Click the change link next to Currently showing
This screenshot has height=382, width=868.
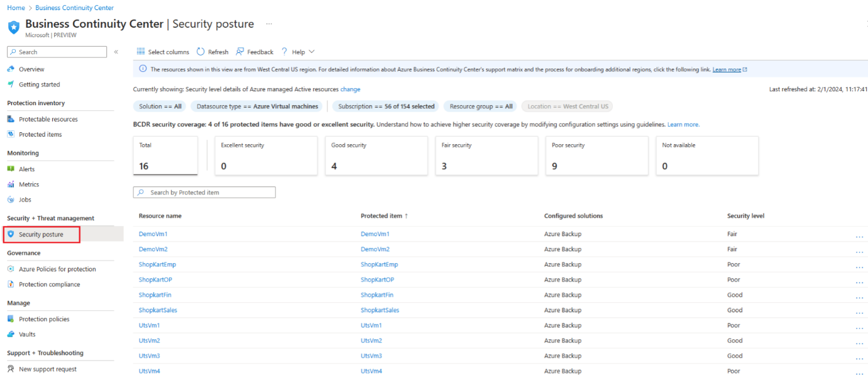[352, 89]
